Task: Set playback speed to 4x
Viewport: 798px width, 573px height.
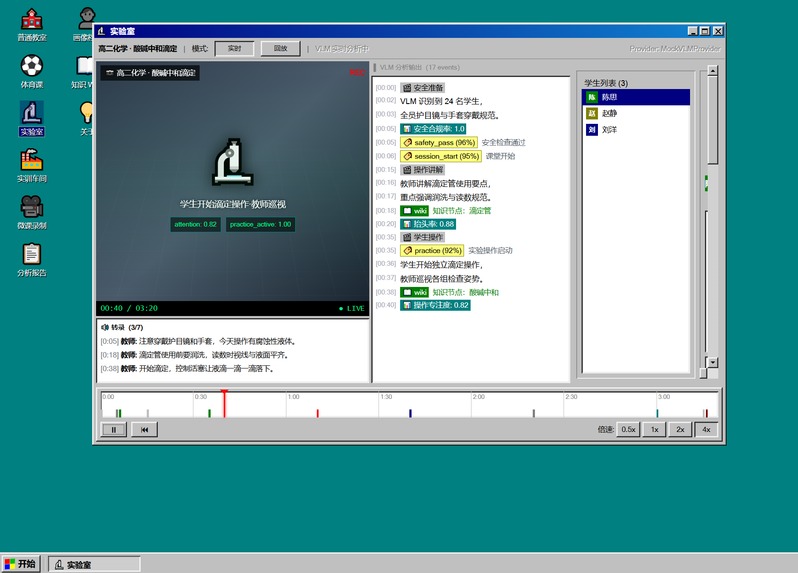Action: click(x=706, y=429)
